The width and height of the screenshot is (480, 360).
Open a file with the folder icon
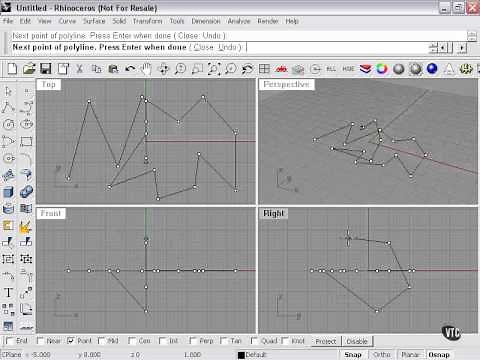pyautogui.click(x=29, y=69)
